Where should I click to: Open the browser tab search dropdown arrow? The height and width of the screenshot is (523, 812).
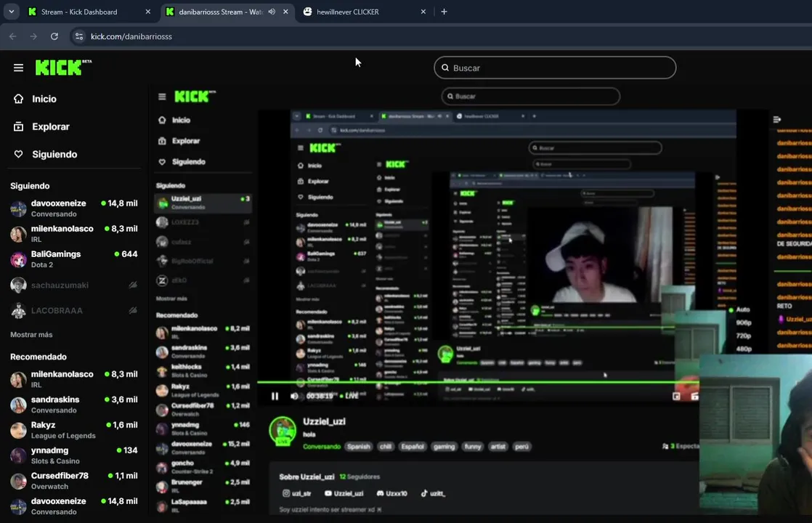11,12
